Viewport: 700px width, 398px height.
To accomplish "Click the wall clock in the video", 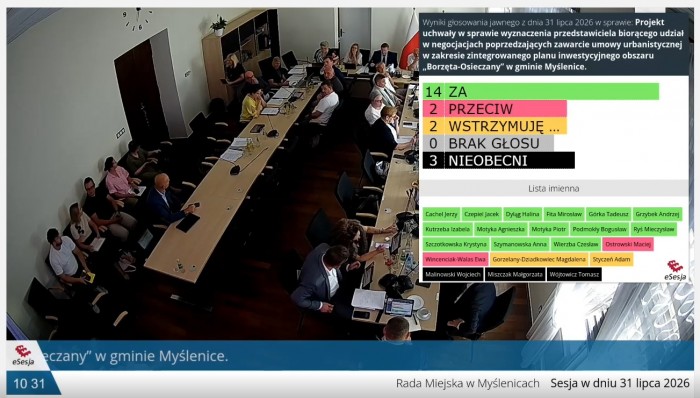I will pyautogui.click(x=138, y=19).
